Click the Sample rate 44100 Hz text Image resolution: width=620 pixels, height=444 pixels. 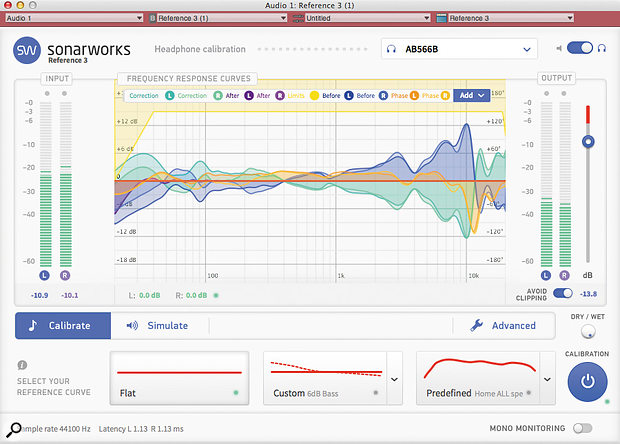click(x=56, y=429)
